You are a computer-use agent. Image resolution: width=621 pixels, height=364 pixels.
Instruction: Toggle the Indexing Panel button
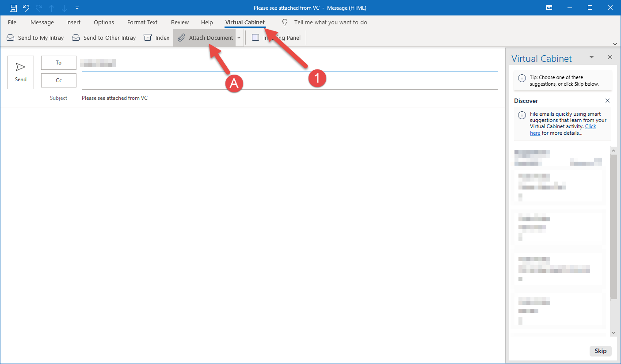pos(276,38)
